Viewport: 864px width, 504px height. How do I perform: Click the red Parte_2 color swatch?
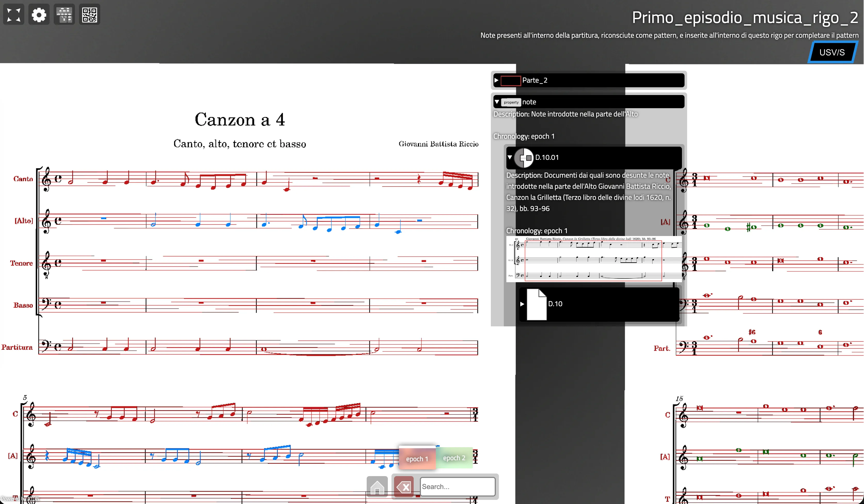[510, 81]
